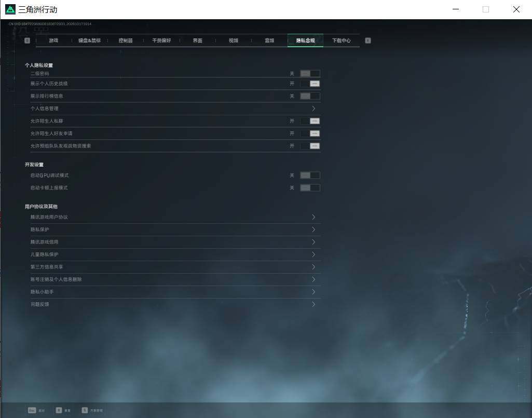Open the 界面 settings tab
Image resolution: width=532 pixels, height=418 pixels.
click(x=197, y=41)
